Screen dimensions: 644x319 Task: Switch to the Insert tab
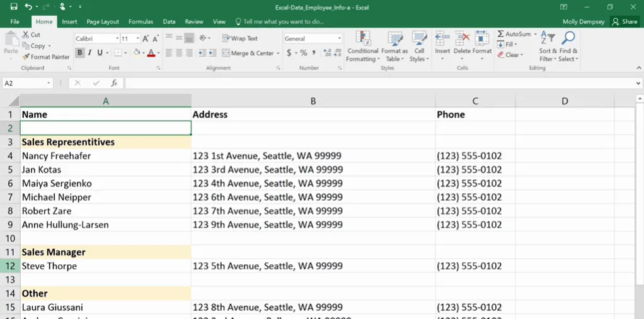coord(69,22)
